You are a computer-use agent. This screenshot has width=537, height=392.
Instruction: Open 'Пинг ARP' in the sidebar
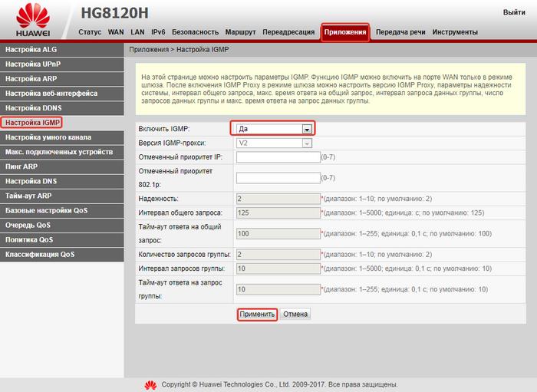click(x=61, y=166)
